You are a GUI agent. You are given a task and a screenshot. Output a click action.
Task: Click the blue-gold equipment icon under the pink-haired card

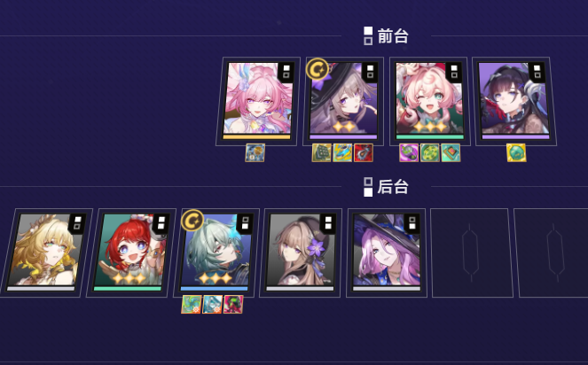pos(255,153)
